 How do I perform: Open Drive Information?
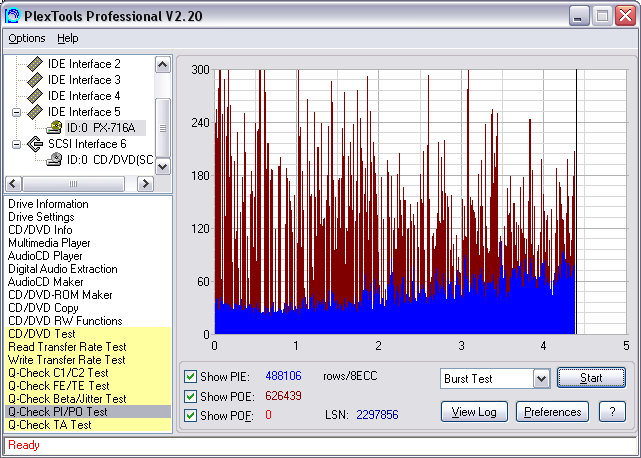click(48, 204)
